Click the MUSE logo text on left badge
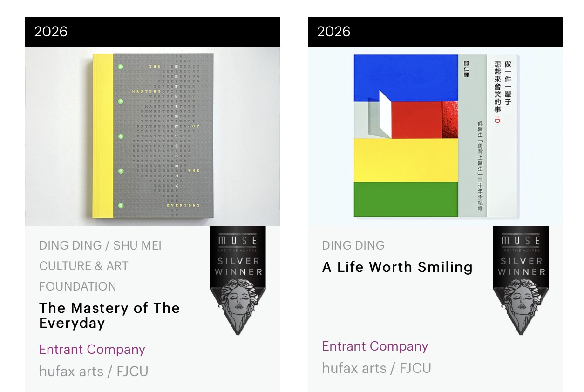 tap(238, 240)
